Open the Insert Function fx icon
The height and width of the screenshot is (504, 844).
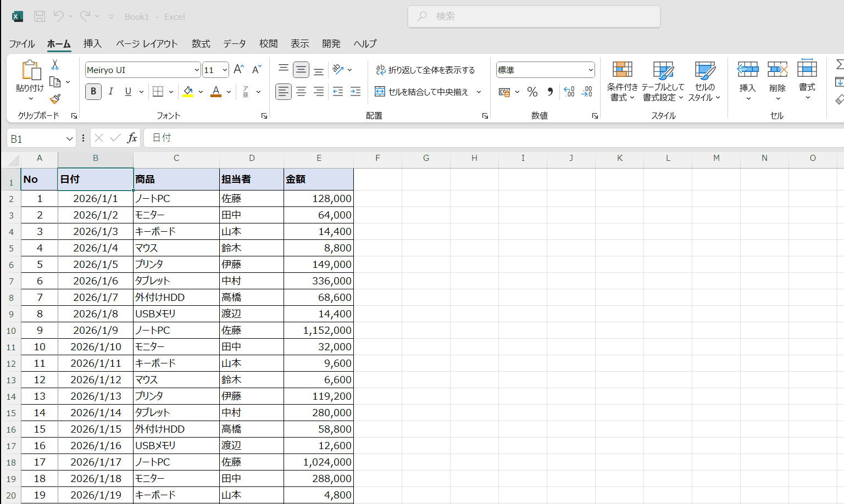pos(132,138)
